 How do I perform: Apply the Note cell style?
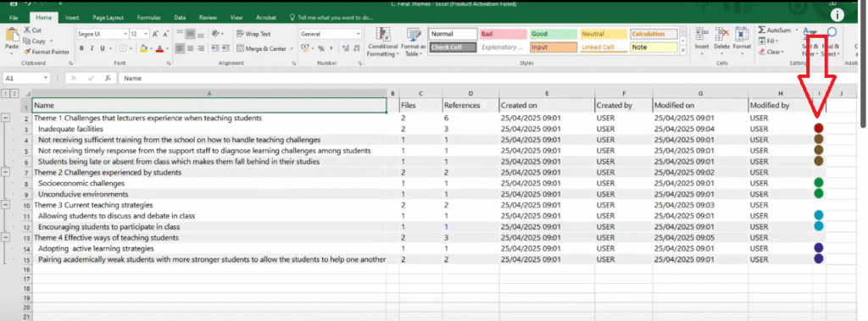(x=654, y=47)
